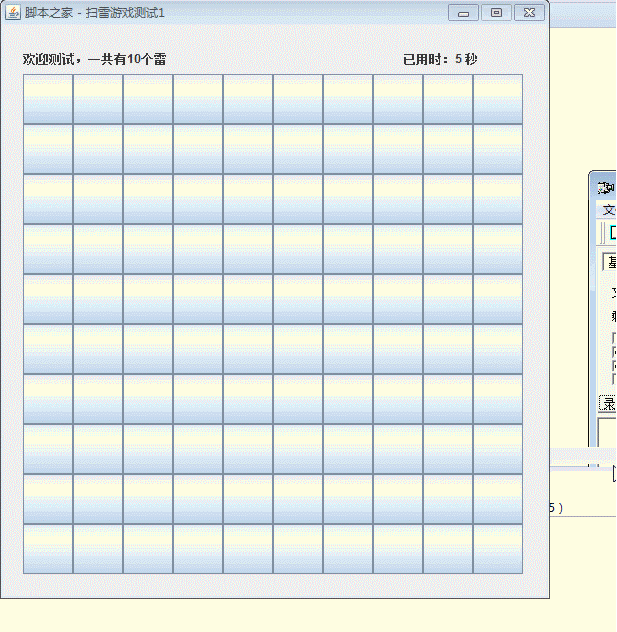The image size is (617, 632).
Task: Reveal the mine cell in row 1, column 1
Action: tap(48, 99)
